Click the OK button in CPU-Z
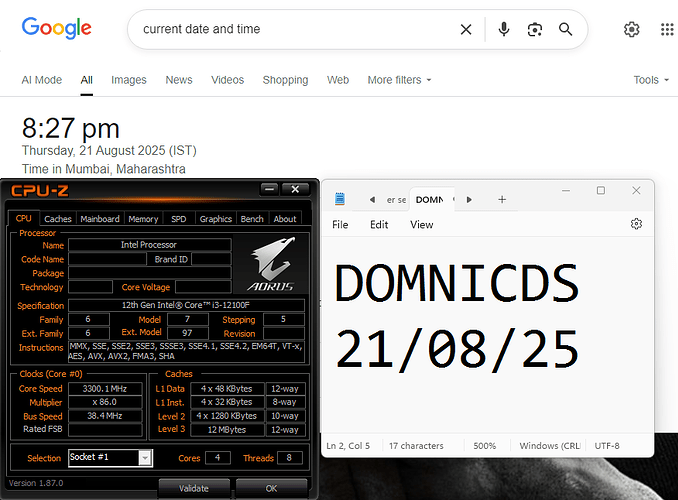The height and width of the screenshot is (500, 678). (x=272, y=488)
